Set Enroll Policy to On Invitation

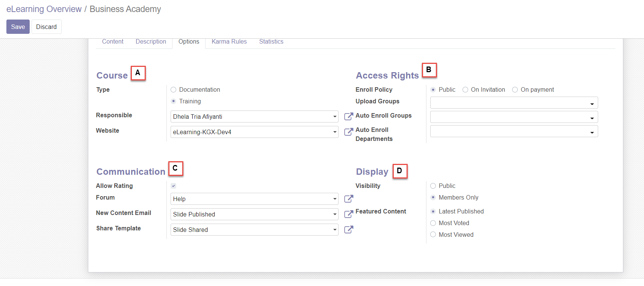[466, 89]
